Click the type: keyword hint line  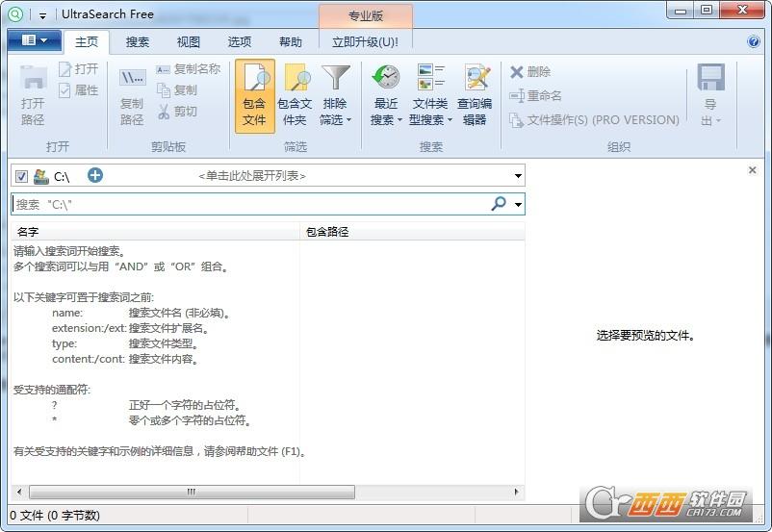pyautogui.click(x=125, y=343)
